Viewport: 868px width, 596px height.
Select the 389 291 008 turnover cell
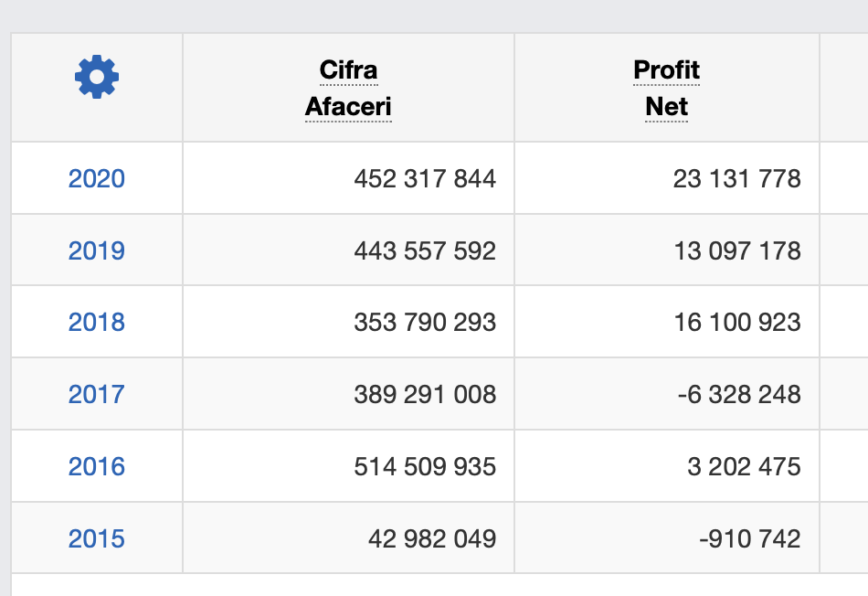pos(425,394)
